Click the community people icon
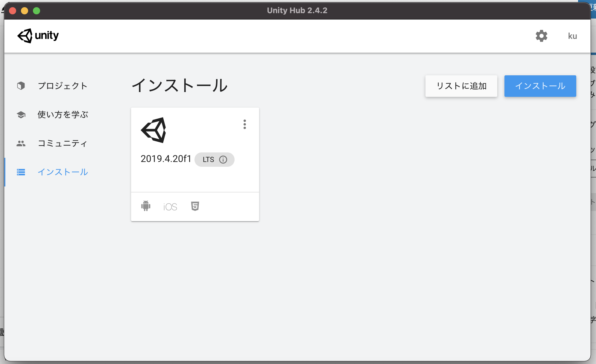 click(x=21, y=143)
